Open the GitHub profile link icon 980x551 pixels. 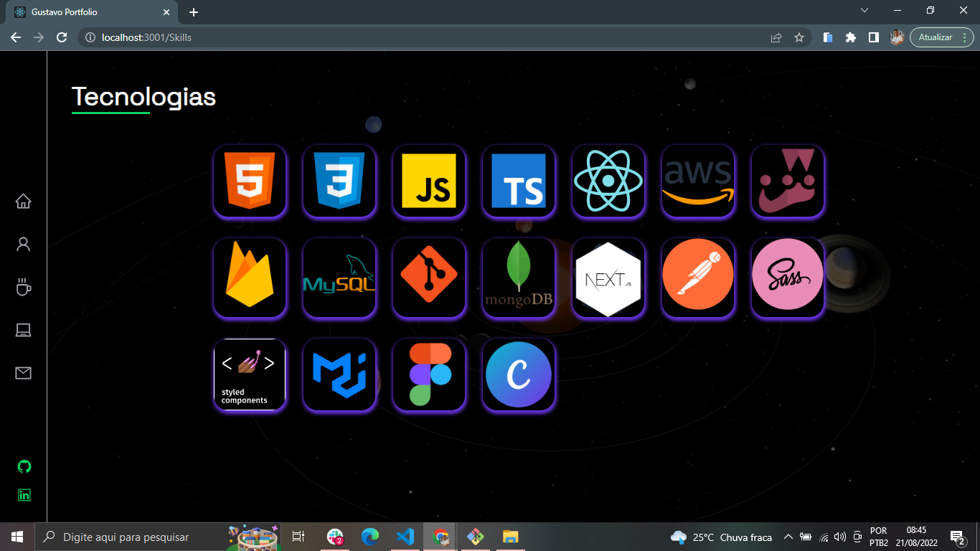[x=24, y=466]
